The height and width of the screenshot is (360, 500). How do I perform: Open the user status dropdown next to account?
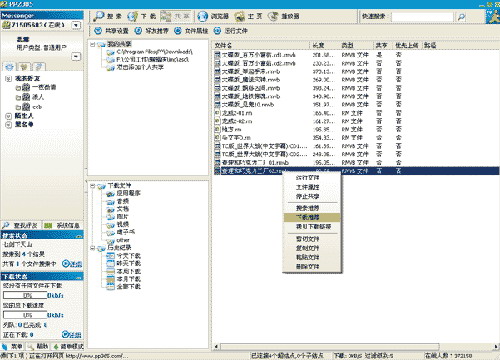click(76, 25)
